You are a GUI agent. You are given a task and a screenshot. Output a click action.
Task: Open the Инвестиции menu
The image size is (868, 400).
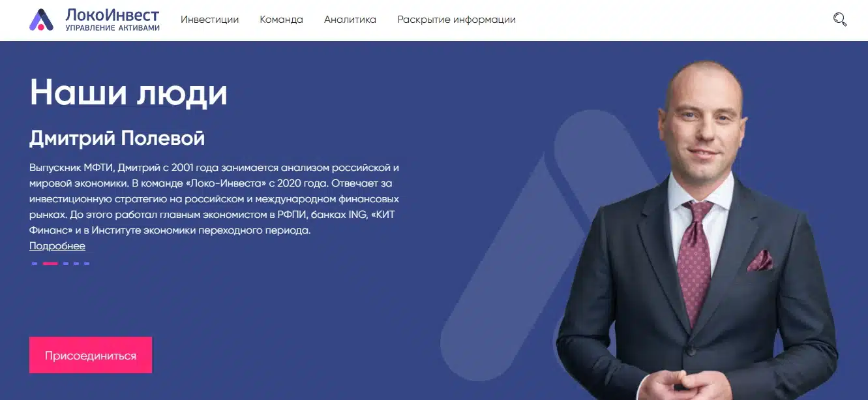tap(210, 20)
